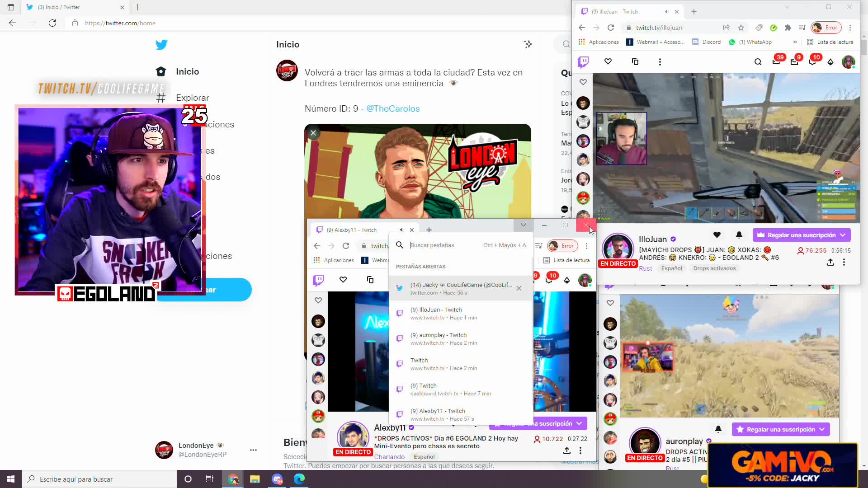Screen dimensions: 868x488
Task: Open the IlloJuan stream options dots
Action: click(844, 262)
